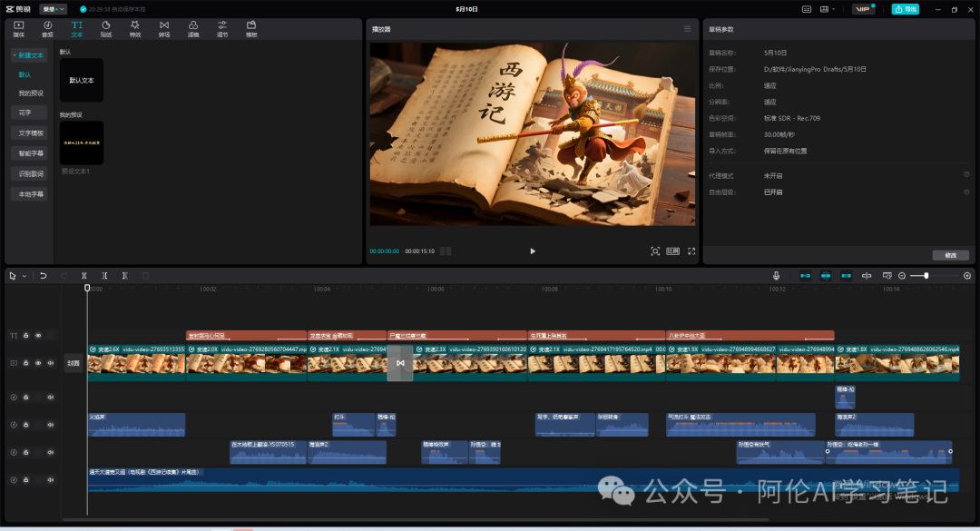The image size is (980, 531).
Task: Toggle the preview axis
Action: click(867, 276)
